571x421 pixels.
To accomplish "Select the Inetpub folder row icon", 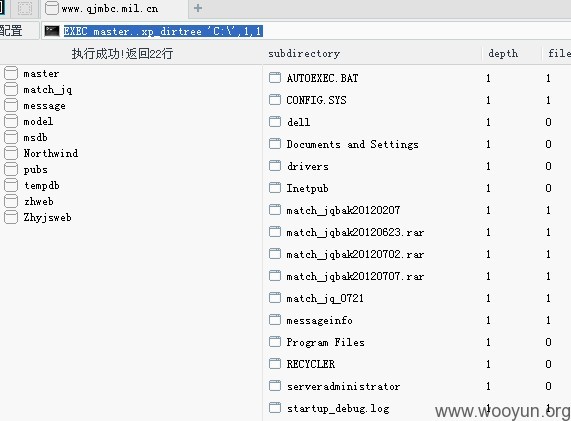I will [275, 188].
